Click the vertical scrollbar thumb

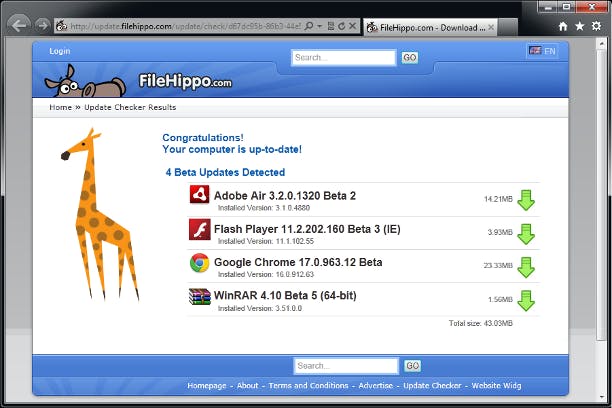601,195
